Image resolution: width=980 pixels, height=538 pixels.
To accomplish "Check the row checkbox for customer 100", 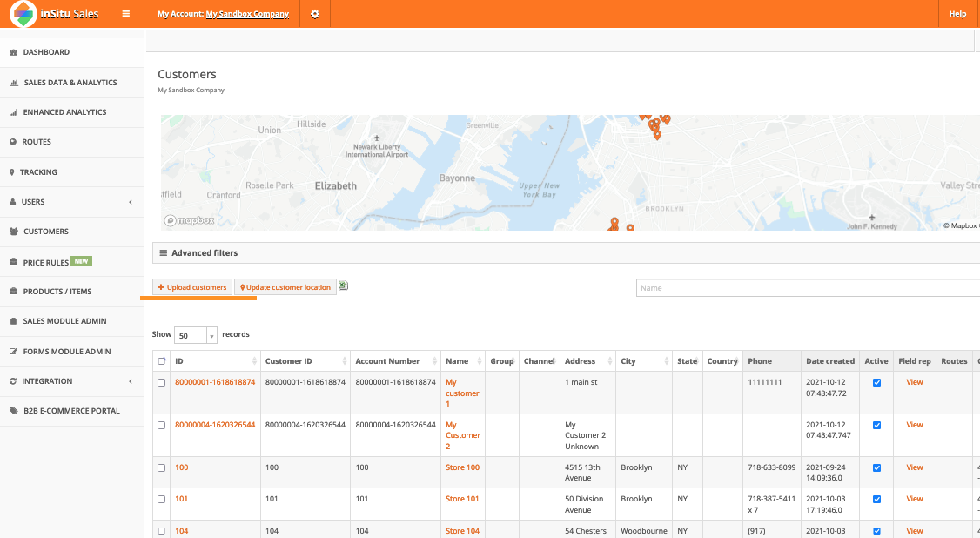I will 161,467.
